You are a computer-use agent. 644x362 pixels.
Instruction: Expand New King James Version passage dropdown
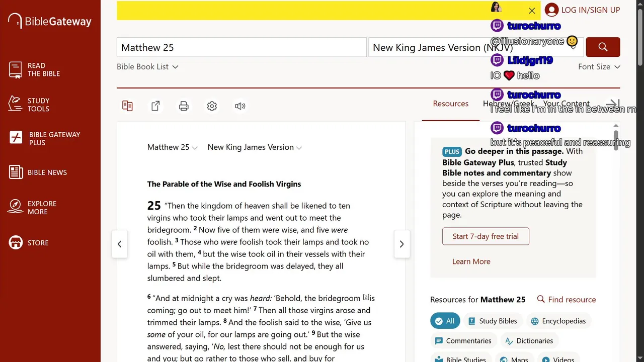(x=255, y=147)
